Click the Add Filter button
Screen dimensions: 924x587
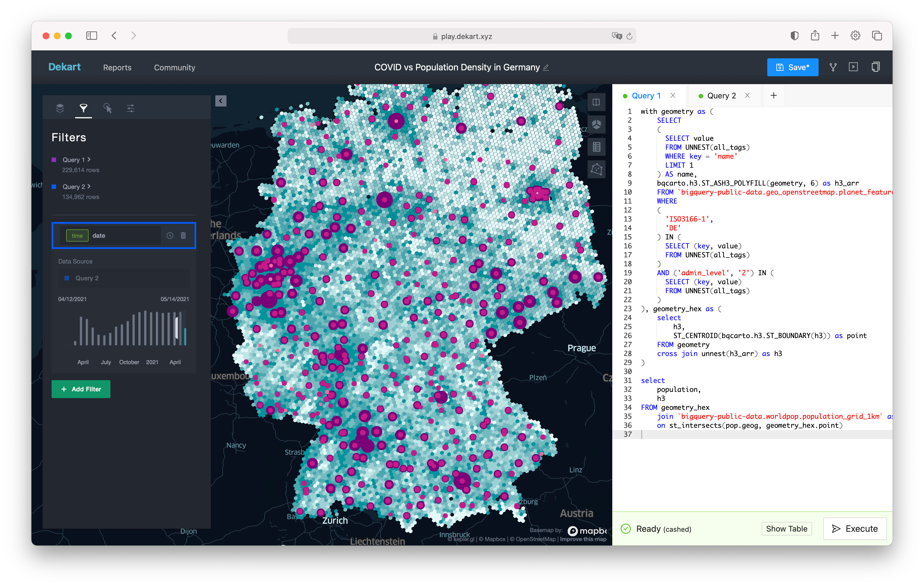81,389
